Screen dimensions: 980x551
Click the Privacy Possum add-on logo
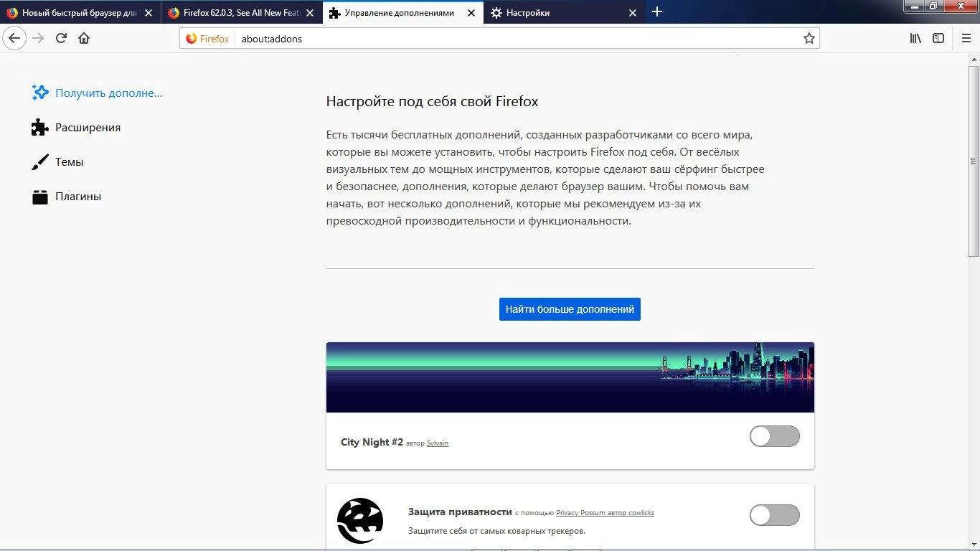tap(360, 520)
